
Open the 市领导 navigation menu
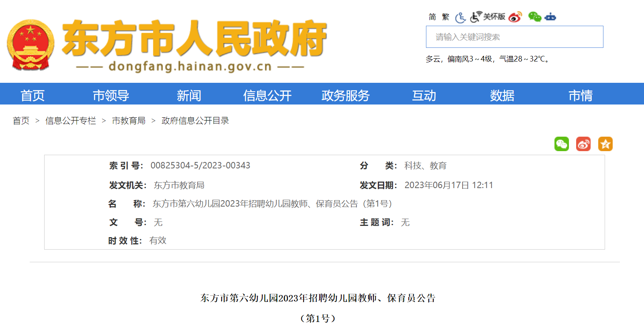111,96
